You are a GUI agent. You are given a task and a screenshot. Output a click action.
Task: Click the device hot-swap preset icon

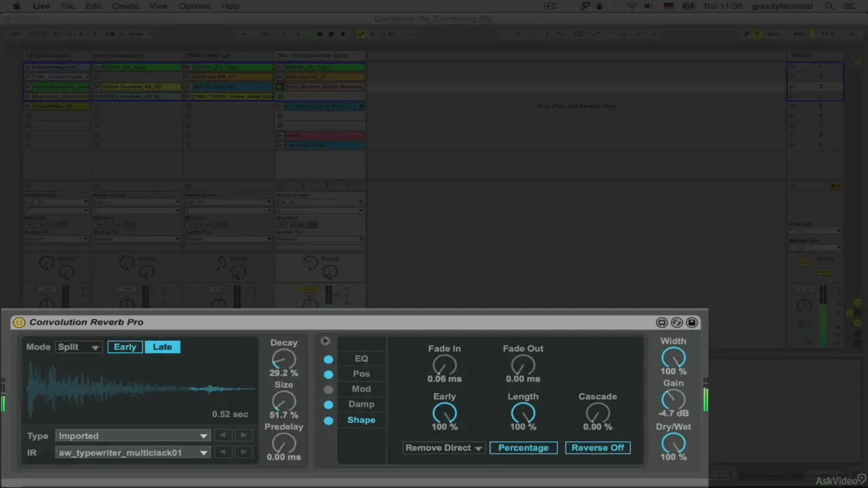pos(677,323)
